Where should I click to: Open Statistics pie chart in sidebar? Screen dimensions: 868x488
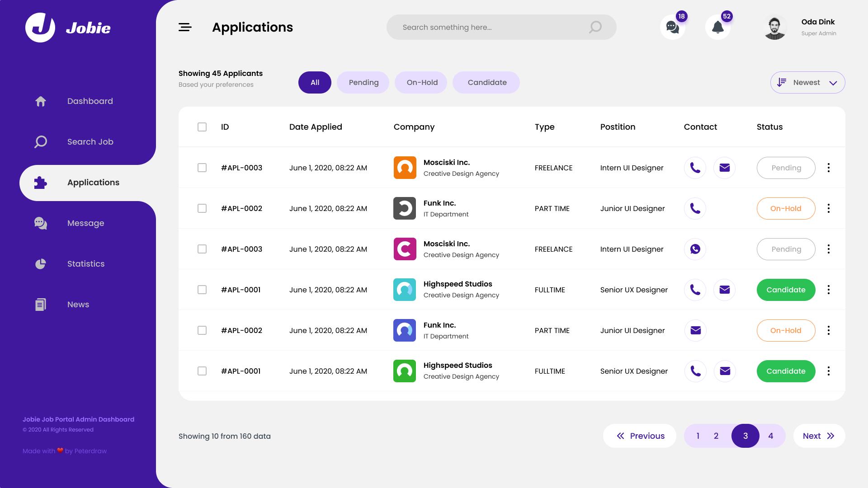coord(41,264)
